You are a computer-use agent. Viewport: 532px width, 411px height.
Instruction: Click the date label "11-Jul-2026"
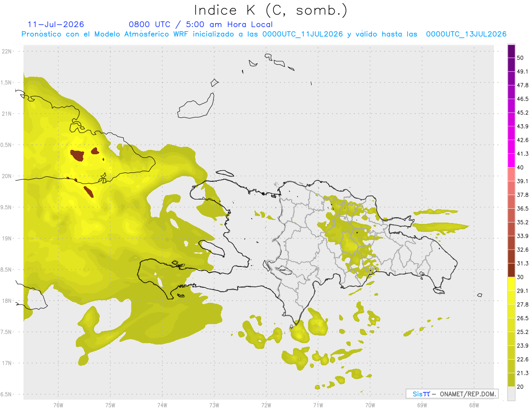click(x=56, y=24)
